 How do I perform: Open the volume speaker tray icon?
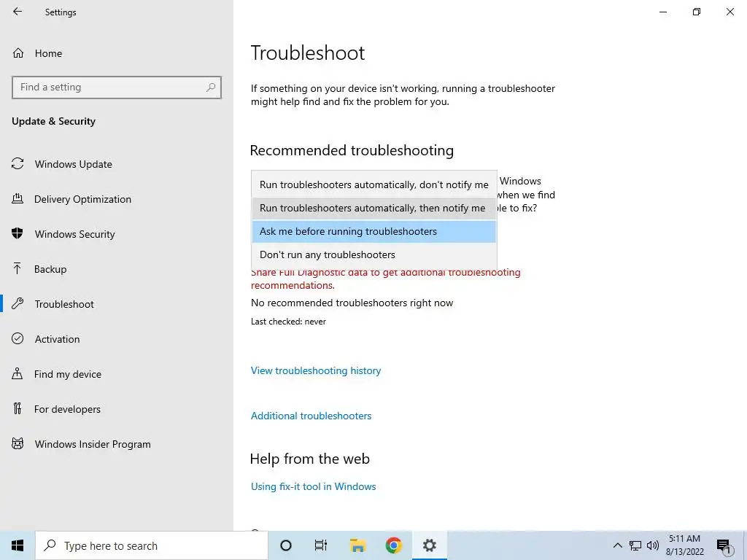pyautogui.click(x=653, y=545)
